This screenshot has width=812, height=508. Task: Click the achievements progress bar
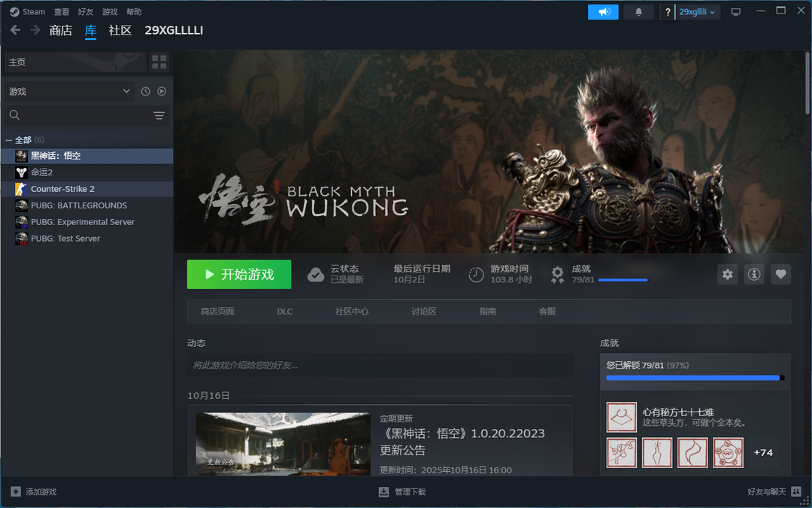click(x=694, y=378)
